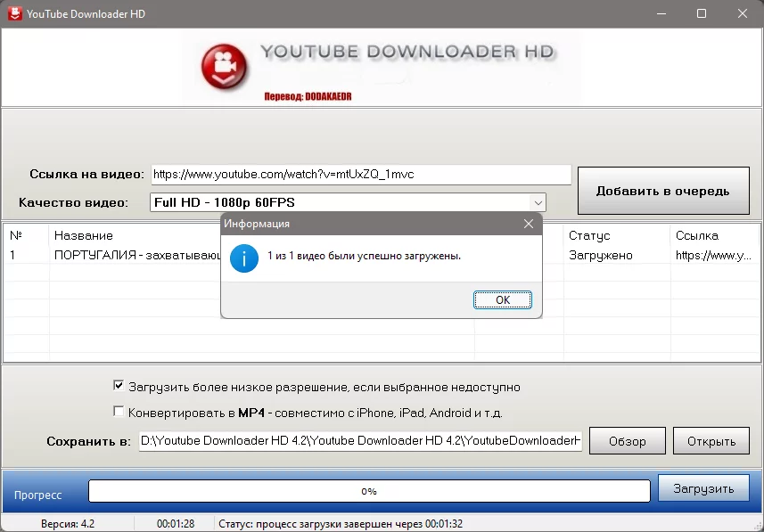Click the 00:01:28 timer in status bar

tap(176, 524)
